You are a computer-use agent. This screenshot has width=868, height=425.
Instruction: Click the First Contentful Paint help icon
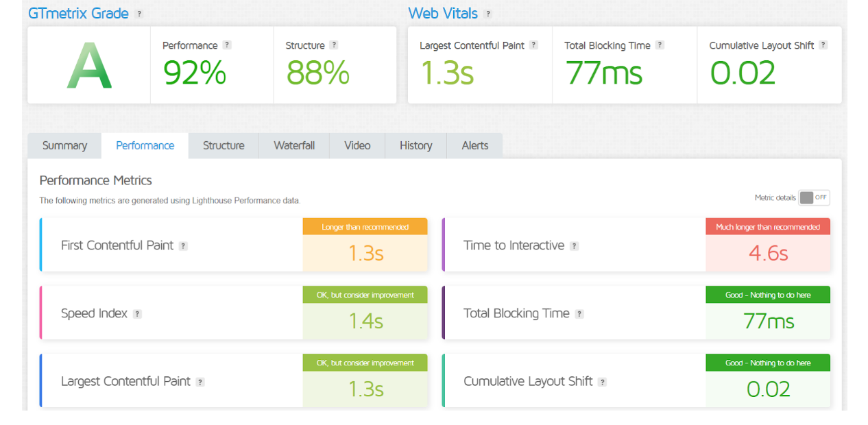pyautogui.click(x=183, y=245)
